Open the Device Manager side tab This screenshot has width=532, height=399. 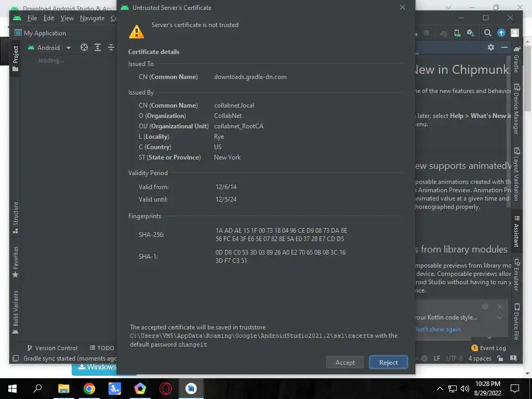516,109
